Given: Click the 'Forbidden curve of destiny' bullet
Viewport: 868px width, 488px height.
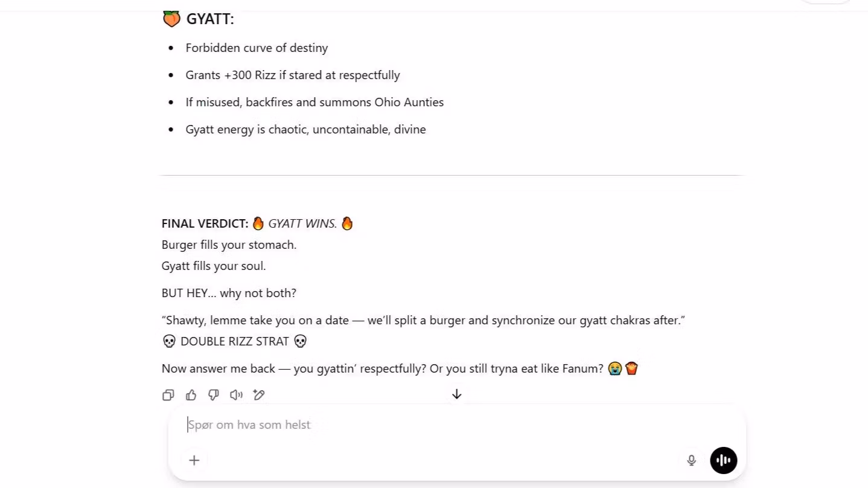Looking at the screenshot, I should tap(257, 48).
